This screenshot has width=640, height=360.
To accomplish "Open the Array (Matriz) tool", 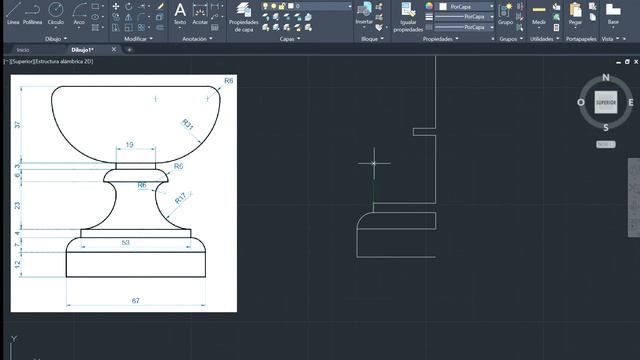I will [x=141, y=28].
